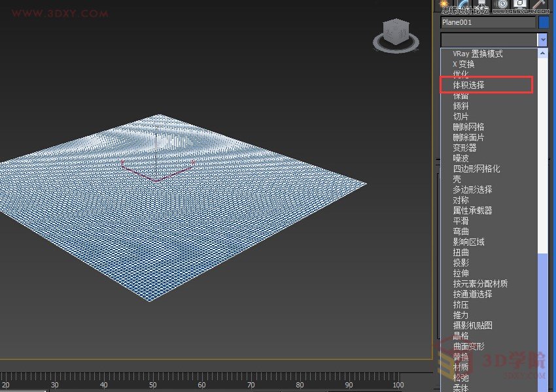This screenshot has width=556, height=392.
Task: Open the modifier list dropdown arrow
Action: point(542,40)
